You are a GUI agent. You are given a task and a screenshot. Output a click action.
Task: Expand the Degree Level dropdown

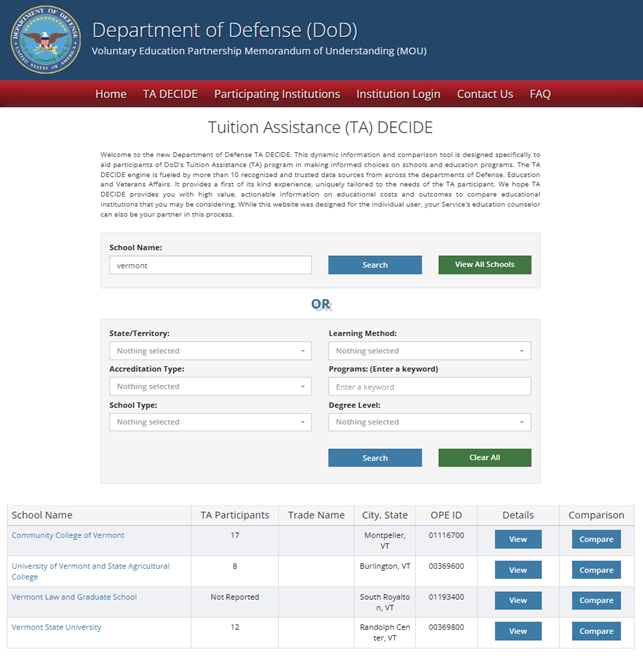pyautogui.click(x=430, y=422)
